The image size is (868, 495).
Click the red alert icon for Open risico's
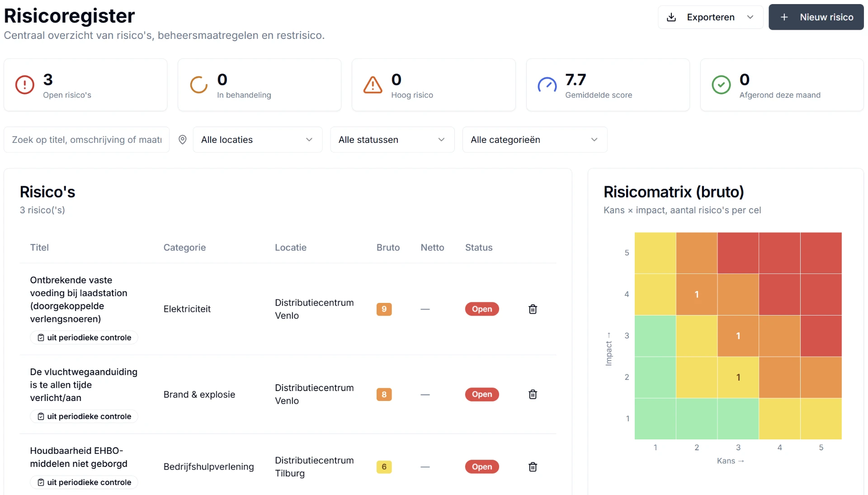click(25, 85)
